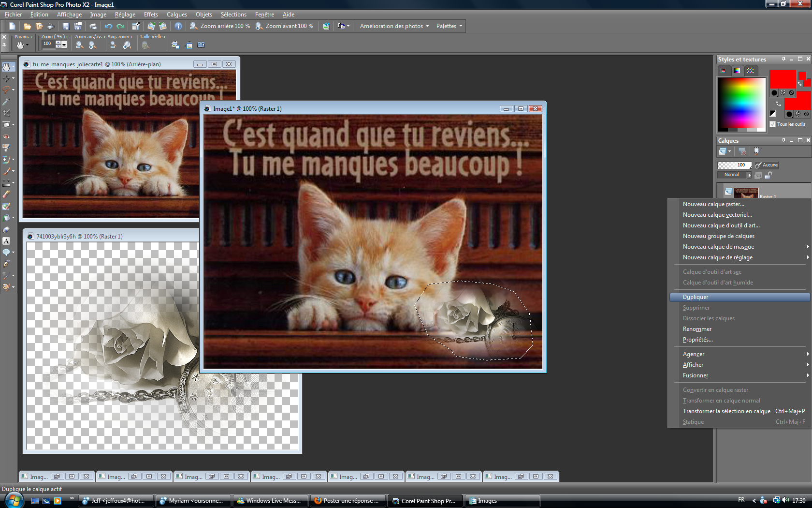Click the Undo arrow icon

pos(108,26)
